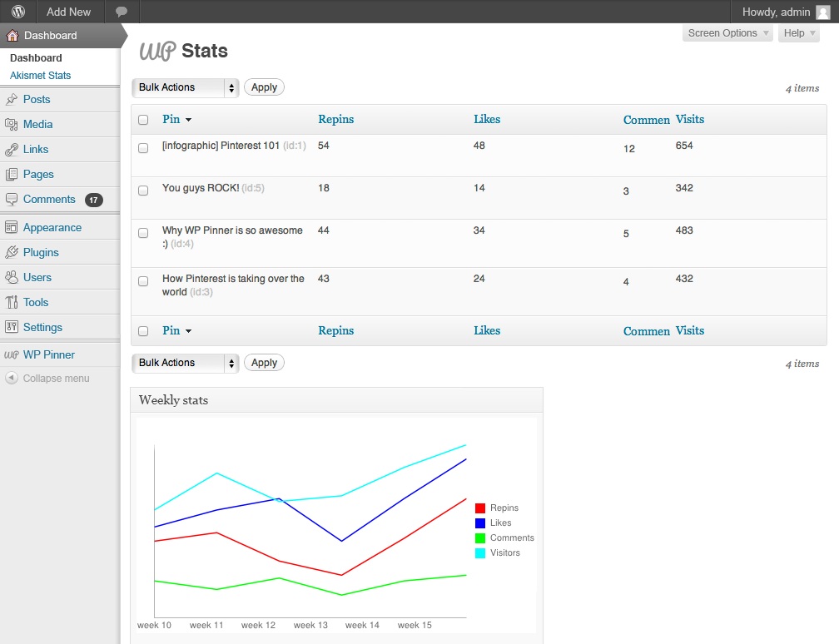Viewport: 839px width, 644px height.
Task: Open the WP Pinner menu
Action: click(49, 354)
